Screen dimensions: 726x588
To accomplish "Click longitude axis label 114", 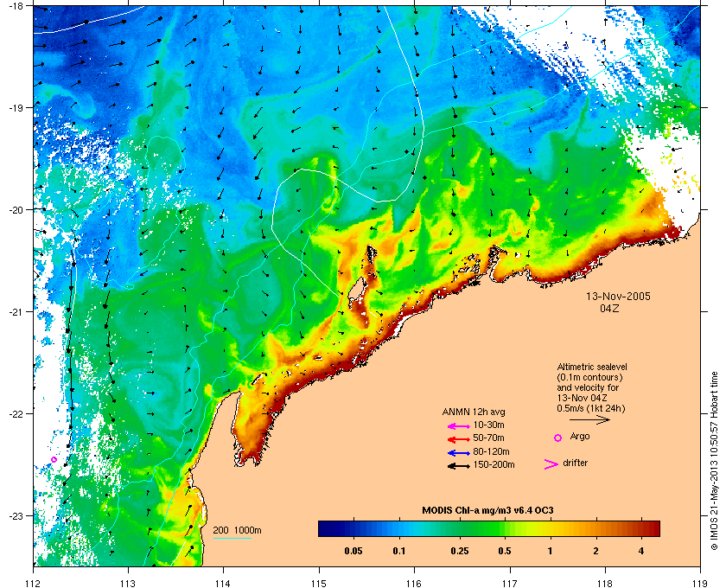I will pos(223,583).
